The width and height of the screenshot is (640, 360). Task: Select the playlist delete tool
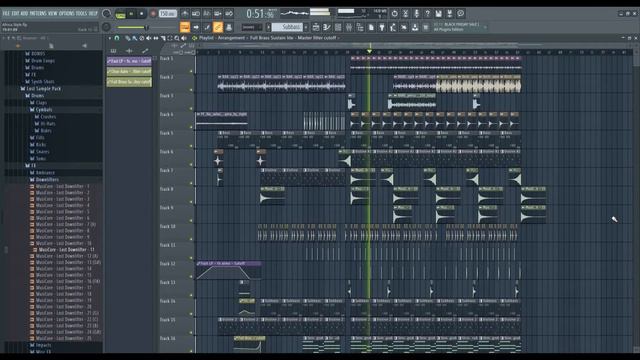(142, 38)
